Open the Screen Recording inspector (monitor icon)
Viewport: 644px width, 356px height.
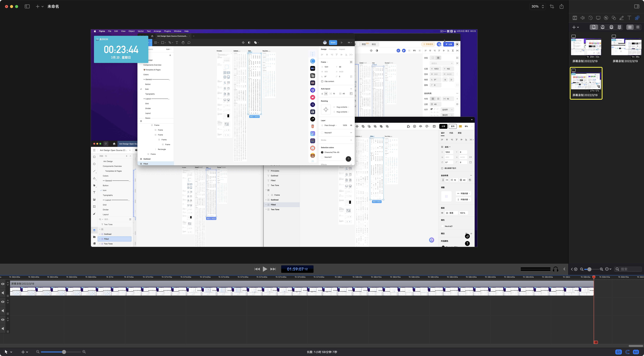(598, 18)
